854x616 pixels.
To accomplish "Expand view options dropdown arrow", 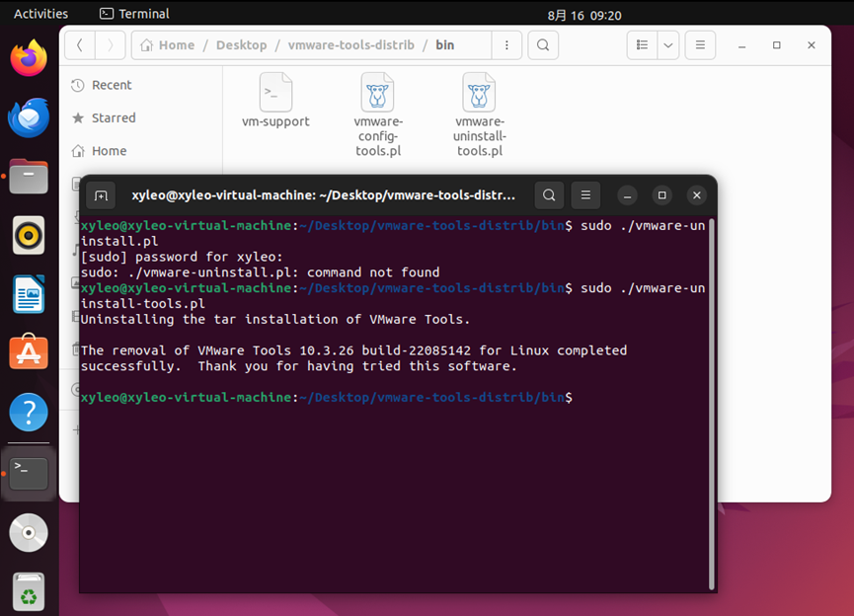I will [x=668, y=45].
